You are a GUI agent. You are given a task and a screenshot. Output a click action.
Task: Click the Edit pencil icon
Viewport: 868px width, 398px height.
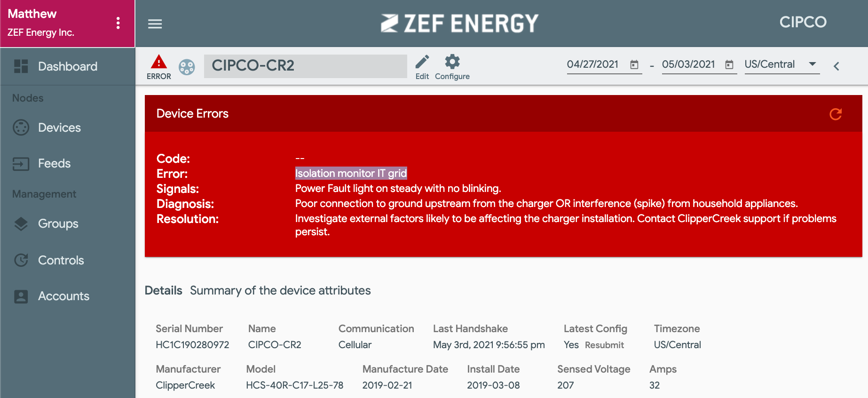(x=422, y=62)
